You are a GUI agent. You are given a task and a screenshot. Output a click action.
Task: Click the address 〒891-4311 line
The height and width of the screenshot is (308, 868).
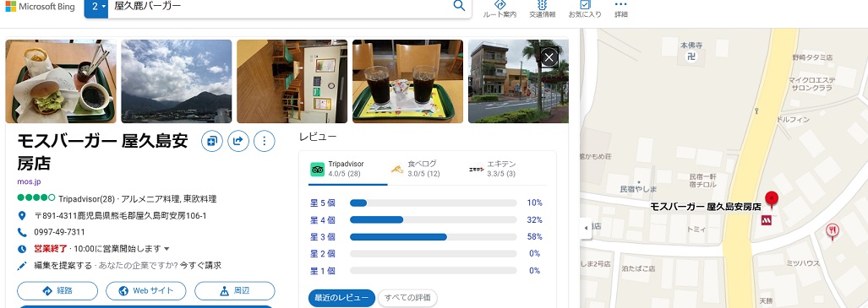tap(120, 216)
